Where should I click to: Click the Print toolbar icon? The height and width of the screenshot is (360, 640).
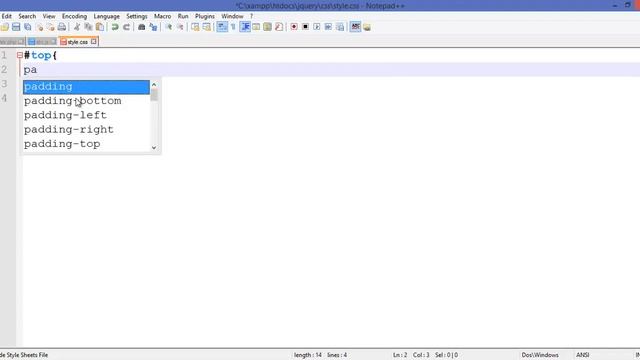62,27
